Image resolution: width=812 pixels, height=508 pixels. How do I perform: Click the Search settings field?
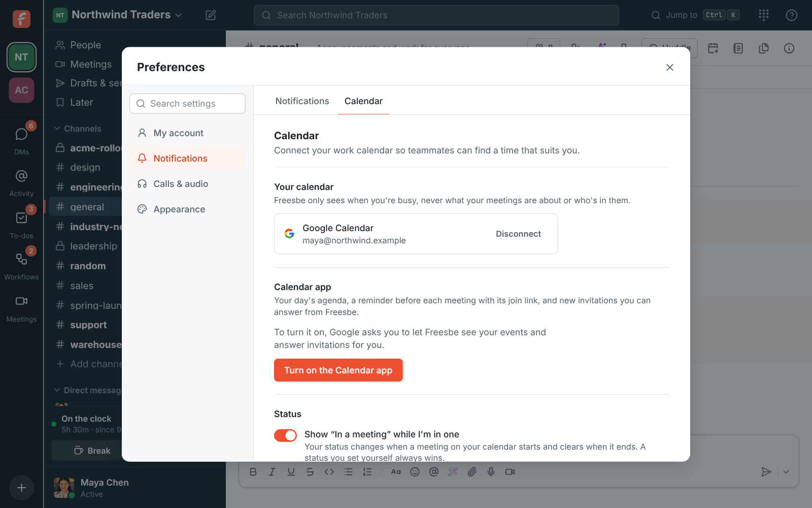pos(187,104)
